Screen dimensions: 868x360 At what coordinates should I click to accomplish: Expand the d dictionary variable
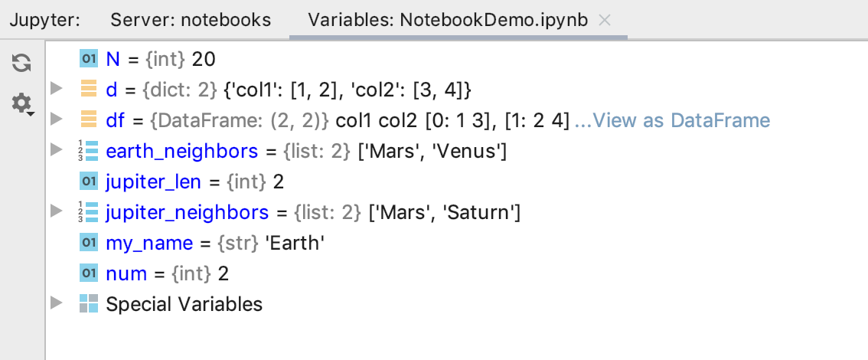[x=57, y=88]
